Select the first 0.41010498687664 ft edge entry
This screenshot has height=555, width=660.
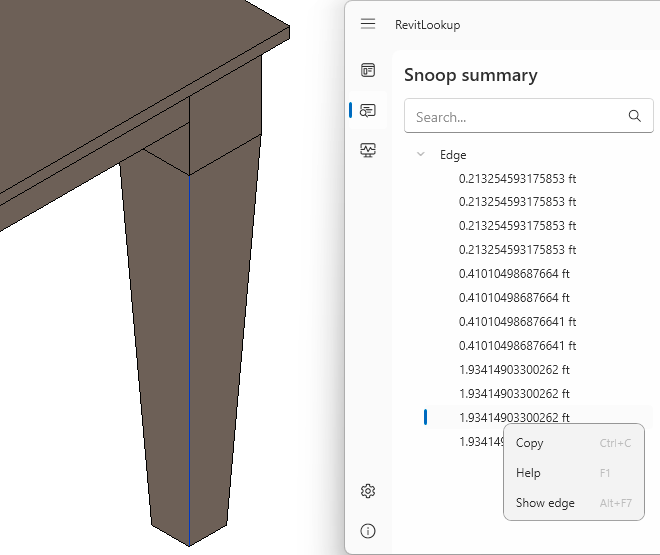(x=514, y=274)
